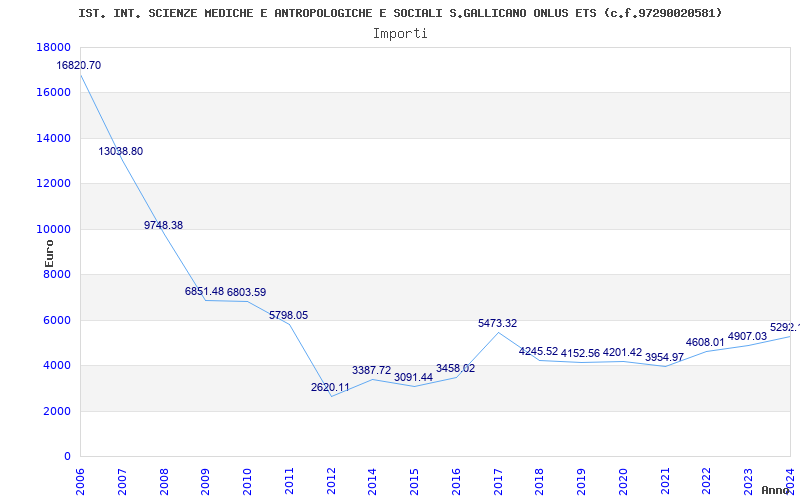Select the y-axis tick 6000
The height and width of the screenshot is (500, 800).
coord(57,320)
